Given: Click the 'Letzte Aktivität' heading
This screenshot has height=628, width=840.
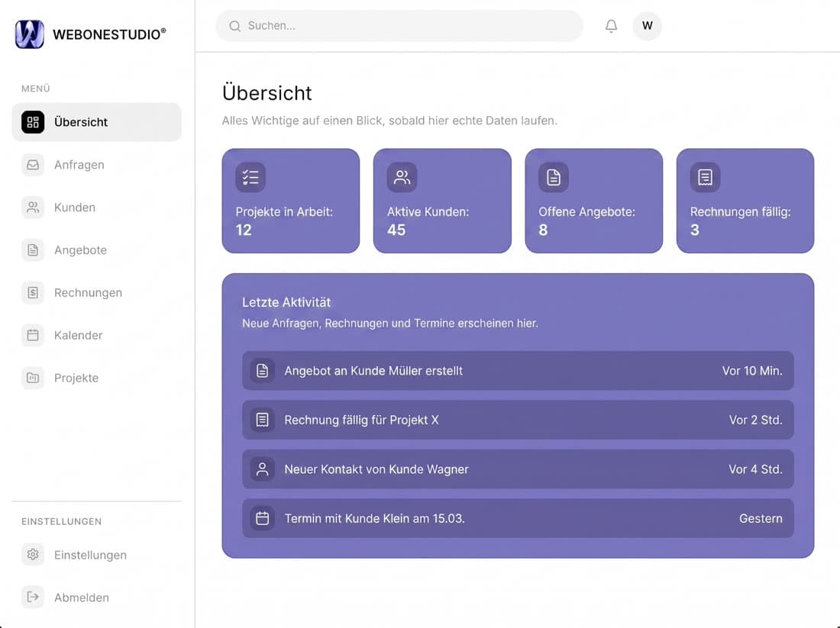Looking at the screenshot, I should [x=286, y=302].
